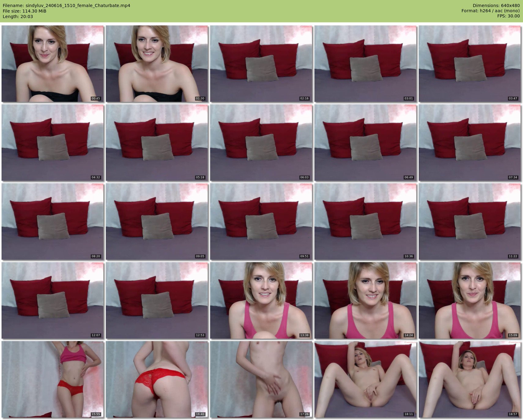Click the thumbnail marked 02:16

coord(261,64)
